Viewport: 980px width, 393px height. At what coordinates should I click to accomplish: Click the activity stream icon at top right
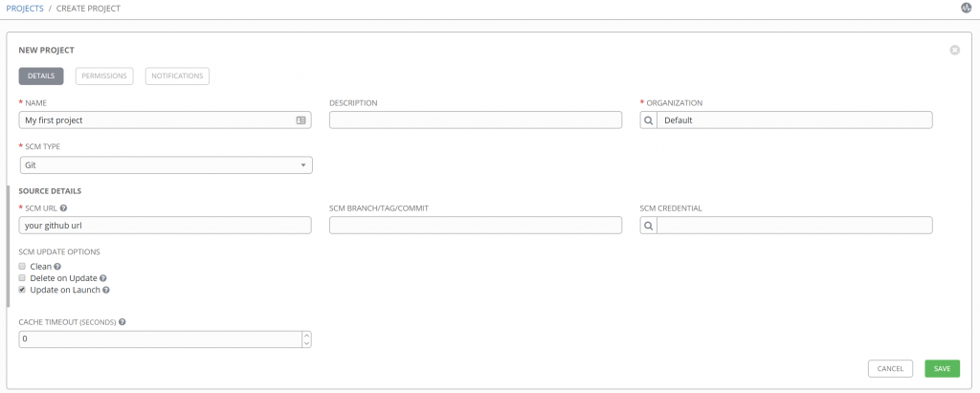point(966,8)
